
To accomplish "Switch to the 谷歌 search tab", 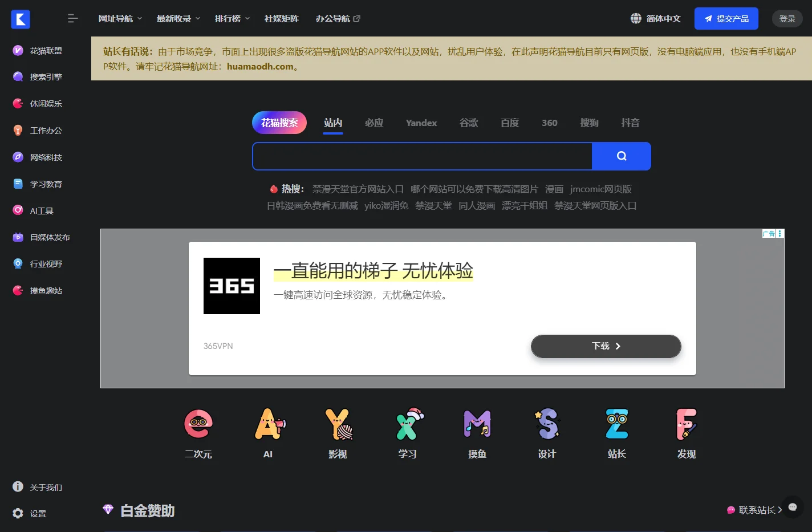I will pyautogui.click(x=469, y=123).
